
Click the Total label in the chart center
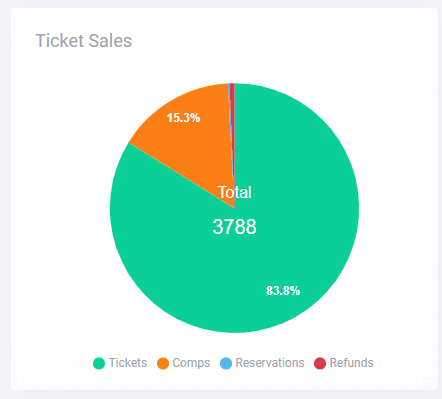[234, 192]
